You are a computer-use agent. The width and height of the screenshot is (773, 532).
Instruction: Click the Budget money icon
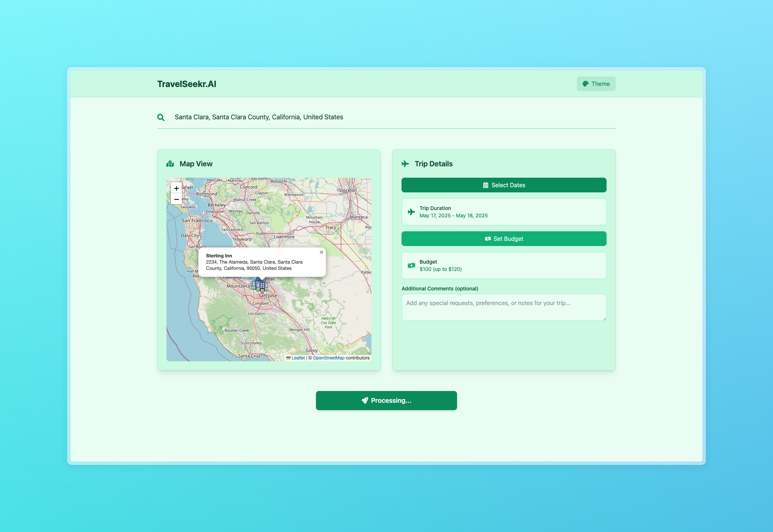pyautogui.click(x=411, y=265)
